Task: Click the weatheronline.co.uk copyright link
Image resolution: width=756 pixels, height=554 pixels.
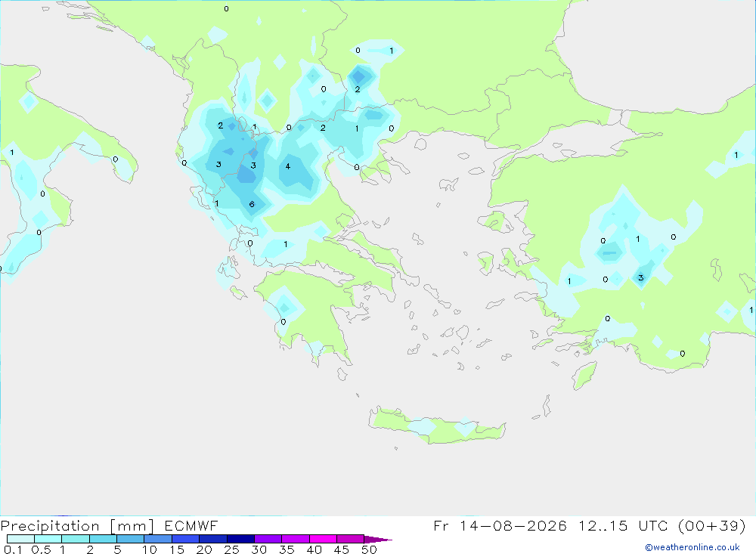Action: click(x=692, y=547)
